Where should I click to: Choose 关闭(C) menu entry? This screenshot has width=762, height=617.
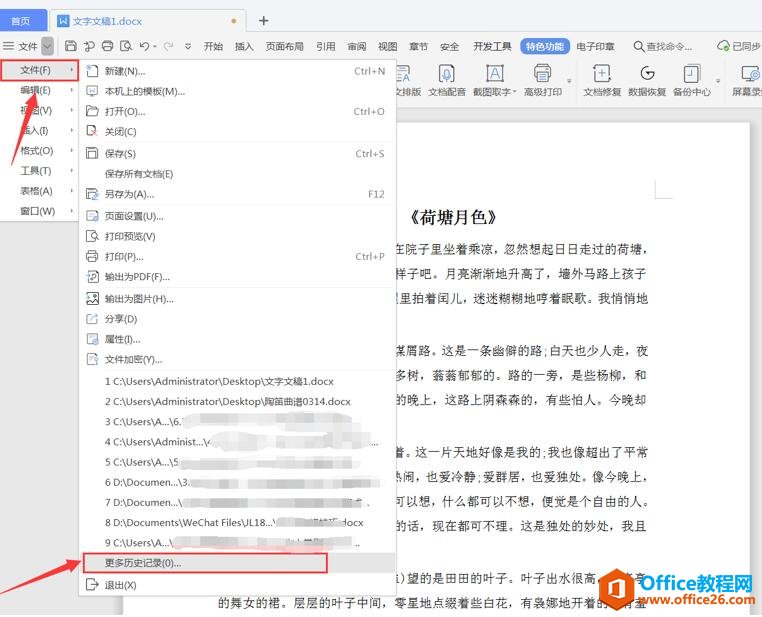click(238, 132)
